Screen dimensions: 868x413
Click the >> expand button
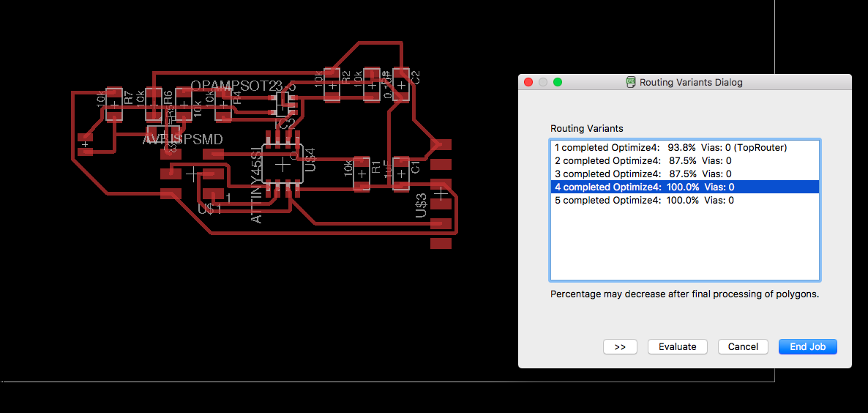[620, 346]
